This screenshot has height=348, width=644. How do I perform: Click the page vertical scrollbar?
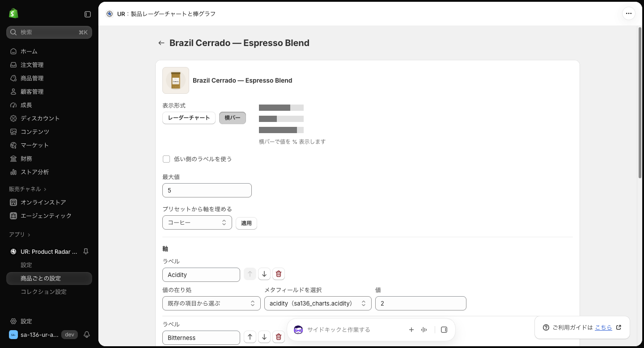click(x=640, y=103)
